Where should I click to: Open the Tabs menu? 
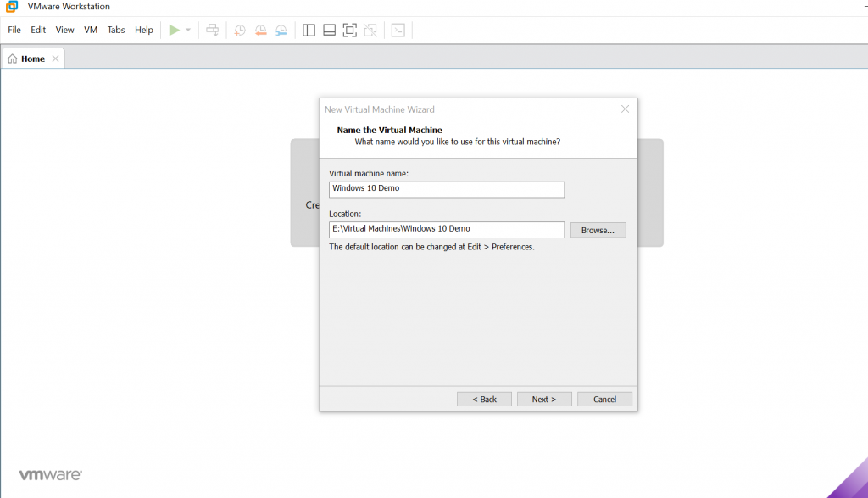[x=116, y=30]
